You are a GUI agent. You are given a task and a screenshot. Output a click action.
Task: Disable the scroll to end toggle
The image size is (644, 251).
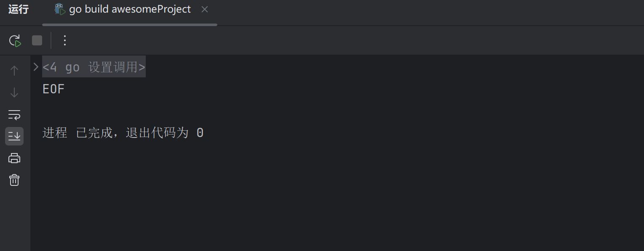[14, 136]
